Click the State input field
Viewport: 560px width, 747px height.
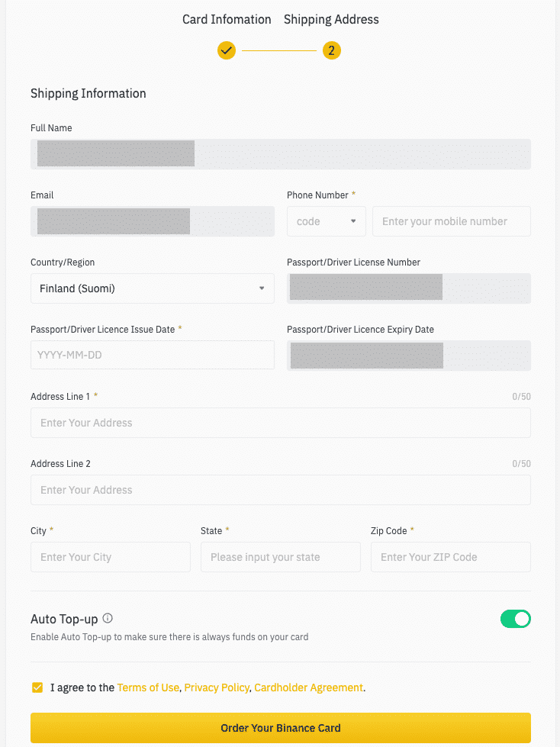coord(281,557)
